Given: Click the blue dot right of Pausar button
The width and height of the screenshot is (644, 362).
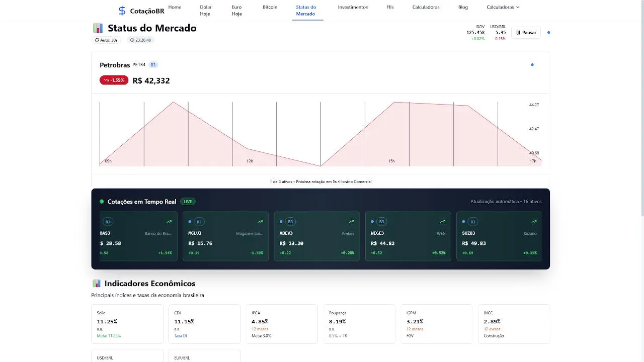Looking at the screenshot, I should point(548,33).
